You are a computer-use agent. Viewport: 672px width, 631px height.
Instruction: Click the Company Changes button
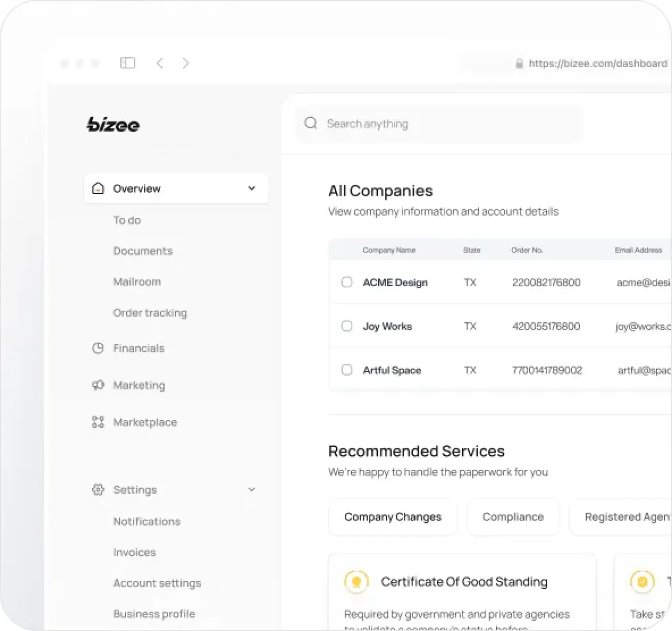[392, 517]
